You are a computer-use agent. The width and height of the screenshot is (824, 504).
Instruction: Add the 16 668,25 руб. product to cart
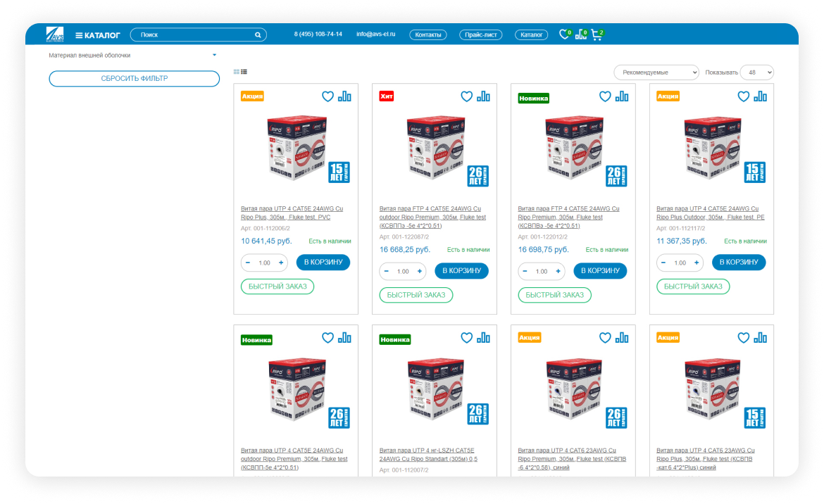coord(461,271)
